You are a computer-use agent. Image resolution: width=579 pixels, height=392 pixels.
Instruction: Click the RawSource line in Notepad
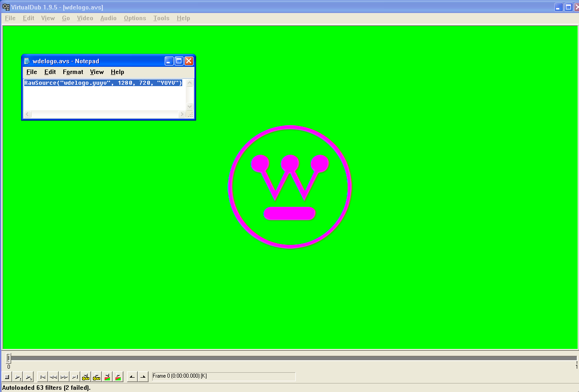(x=103, y=83)
